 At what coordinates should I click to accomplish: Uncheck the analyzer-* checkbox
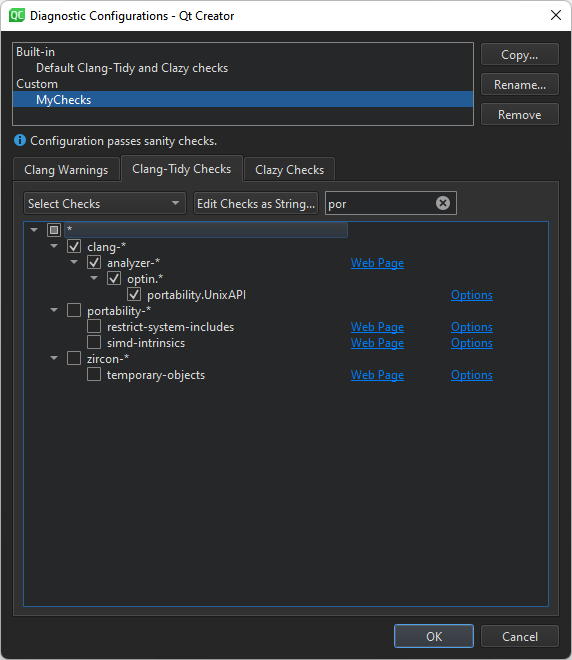point(94,263)
